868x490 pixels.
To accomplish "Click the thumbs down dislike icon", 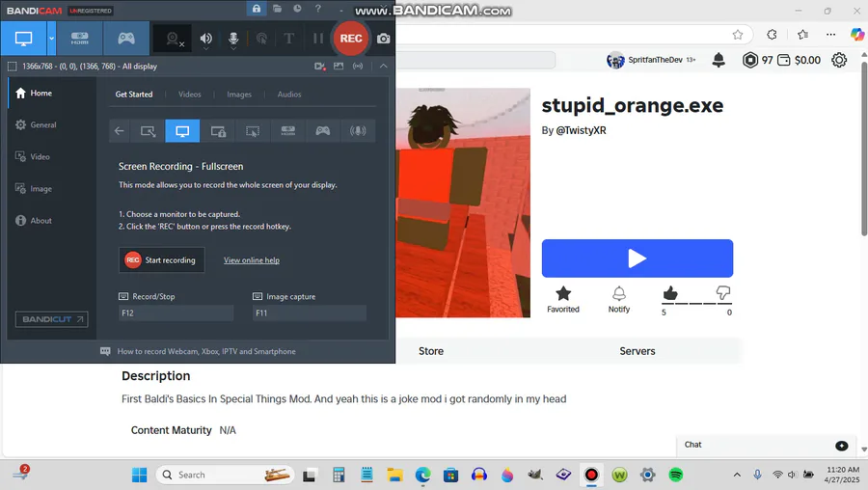I will coord(723,293).
